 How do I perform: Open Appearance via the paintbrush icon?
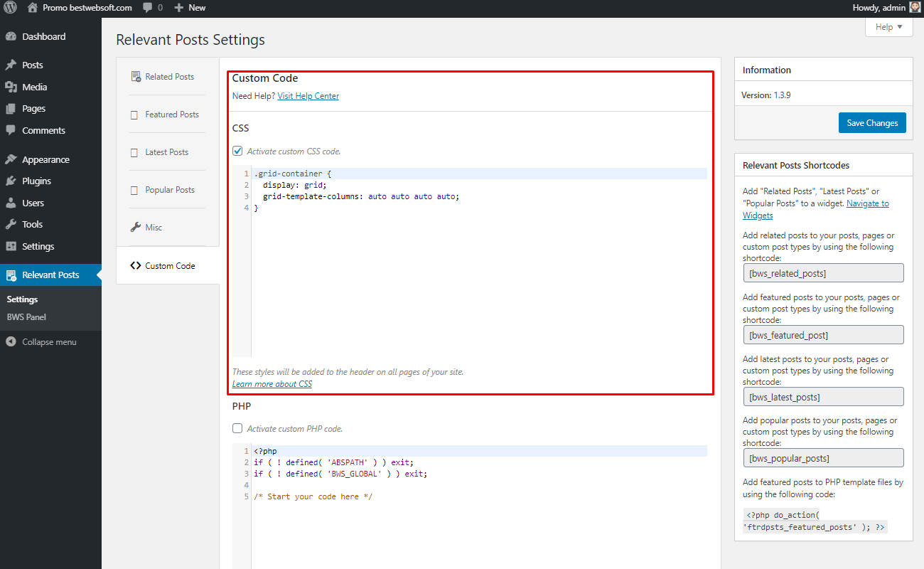[11, 160]
